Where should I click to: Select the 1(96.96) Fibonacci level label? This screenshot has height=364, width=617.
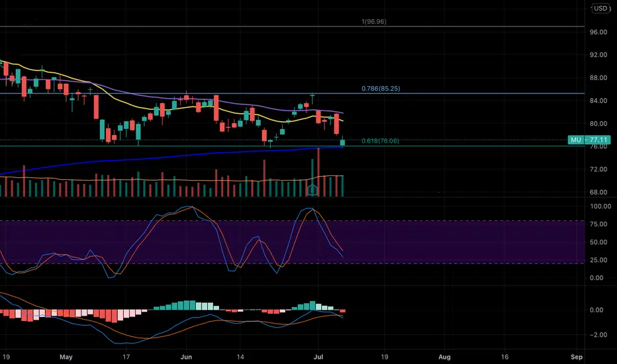pos(374,21)
